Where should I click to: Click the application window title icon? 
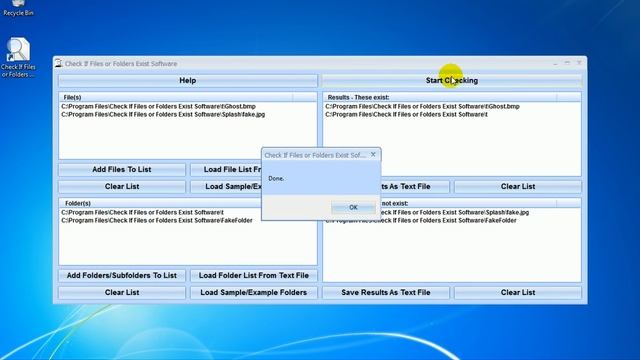(59, 63)
